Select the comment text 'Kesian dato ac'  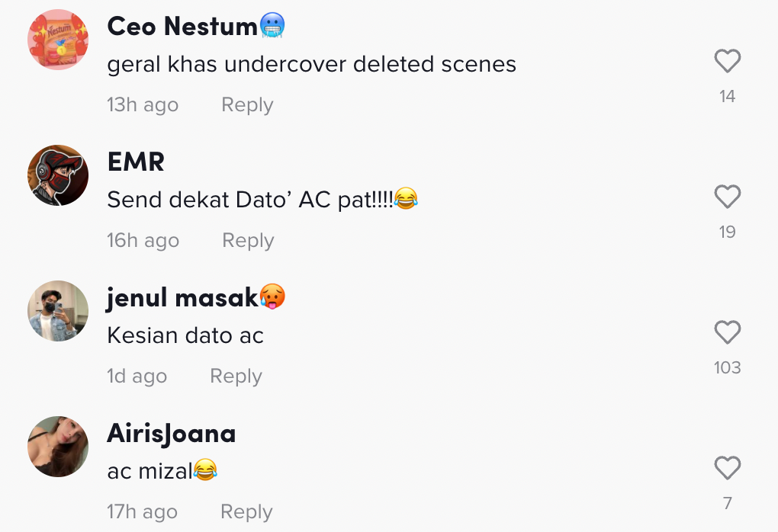point(185,335)
